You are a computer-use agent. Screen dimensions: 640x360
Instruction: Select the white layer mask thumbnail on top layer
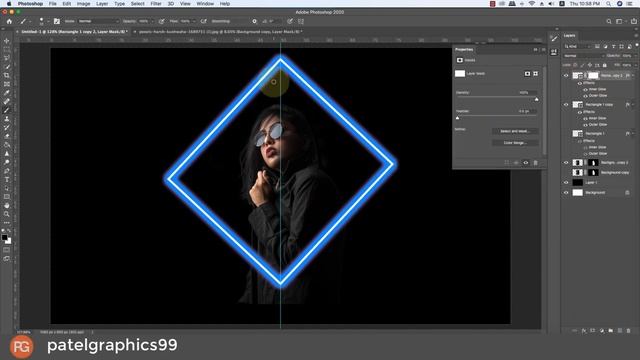593,76
